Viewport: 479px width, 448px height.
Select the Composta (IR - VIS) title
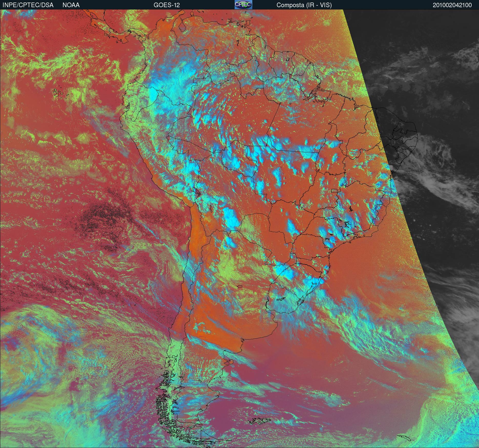[x=304, y=5]
